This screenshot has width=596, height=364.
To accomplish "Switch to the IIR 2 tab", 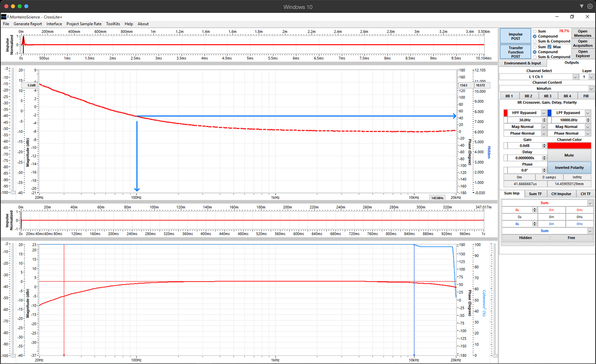I will (x=528, y=96).
